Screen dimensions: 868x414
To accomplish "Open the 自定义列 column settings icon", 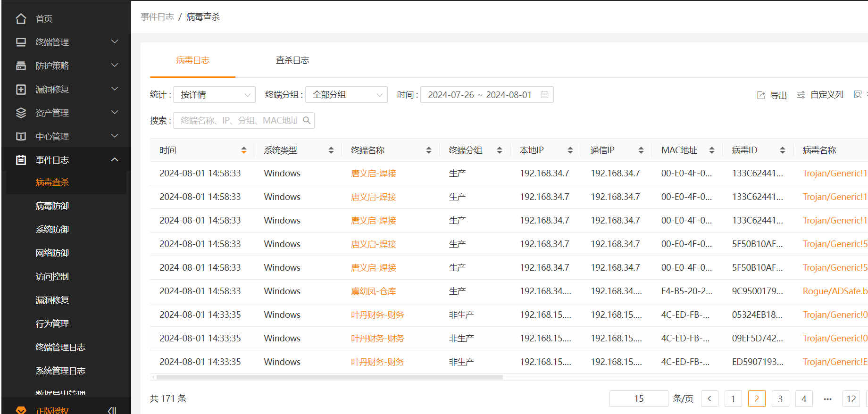I will [801, 95].
